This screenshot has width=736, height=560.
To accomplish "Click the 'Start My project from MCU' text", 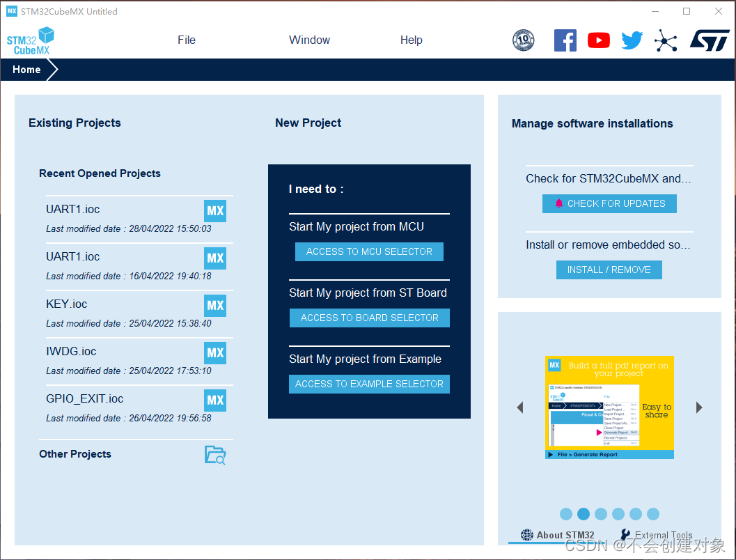I will [x=357, y=227].
